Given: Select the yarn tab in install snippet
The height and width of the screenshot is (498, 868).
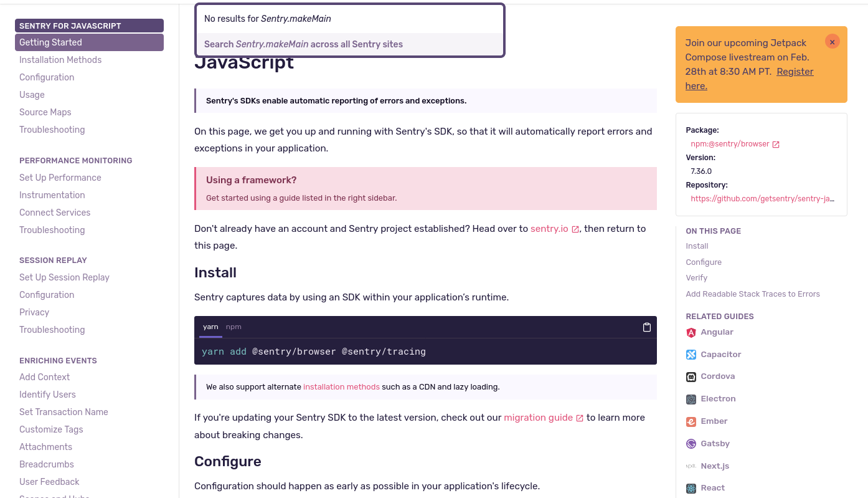Looking at the screenshot, I should point(210,327).
